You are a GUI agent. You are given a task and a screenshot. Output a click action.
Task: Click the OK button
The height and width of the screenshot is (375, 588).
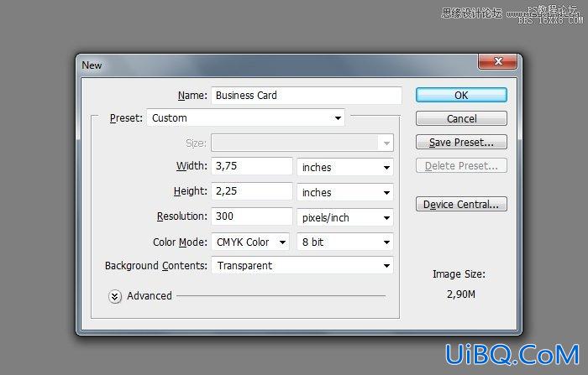461,95
